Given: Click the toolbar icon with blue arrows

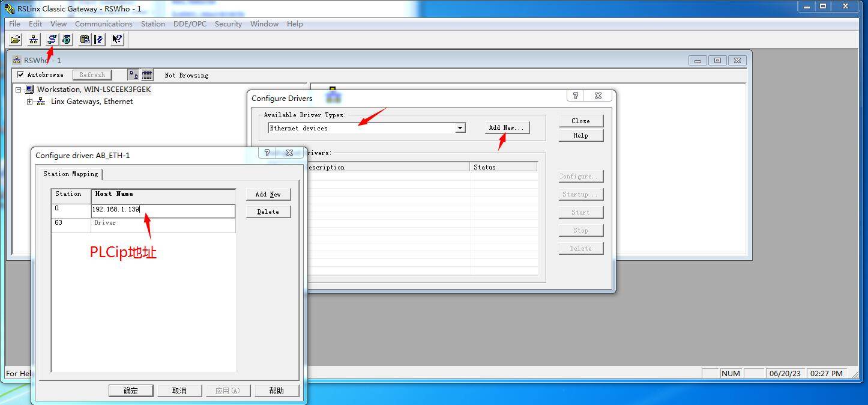Looking at the screenshot, I should [x=99, y=40].
